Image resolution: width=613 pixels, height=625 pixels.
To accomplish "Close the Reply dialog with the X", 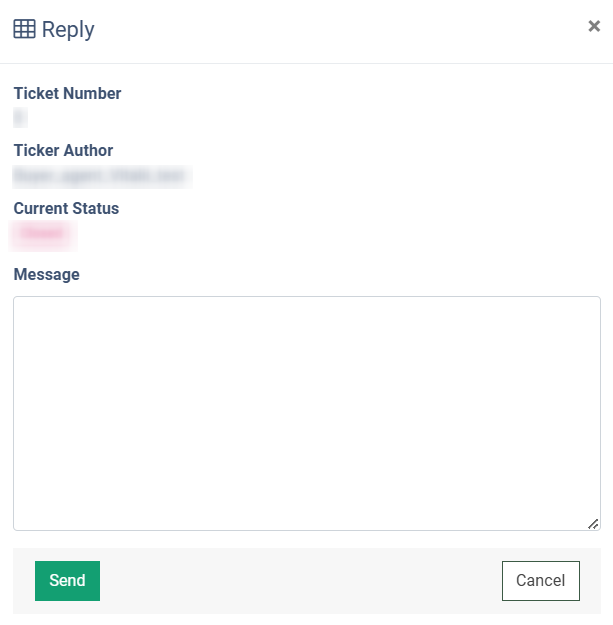I will click(593, 27).
